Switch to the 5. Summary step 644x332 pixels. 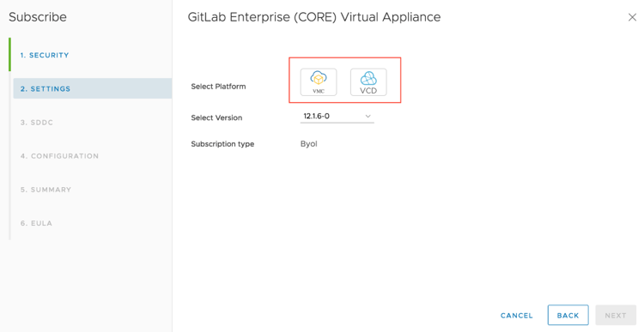(x=46, y=190)
